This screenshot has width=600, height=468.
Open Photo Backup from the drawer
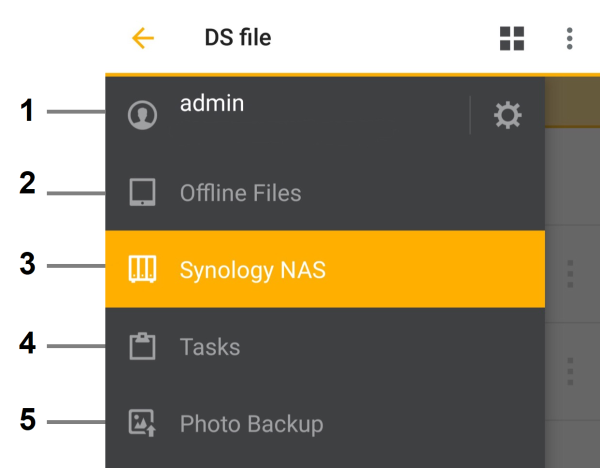[x=325, y=423]
